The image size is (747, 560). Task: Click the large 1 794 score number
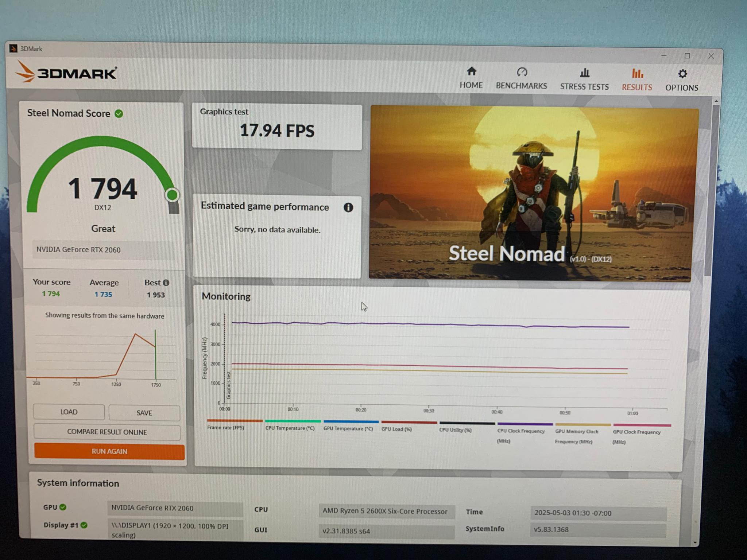coord(103,188)
